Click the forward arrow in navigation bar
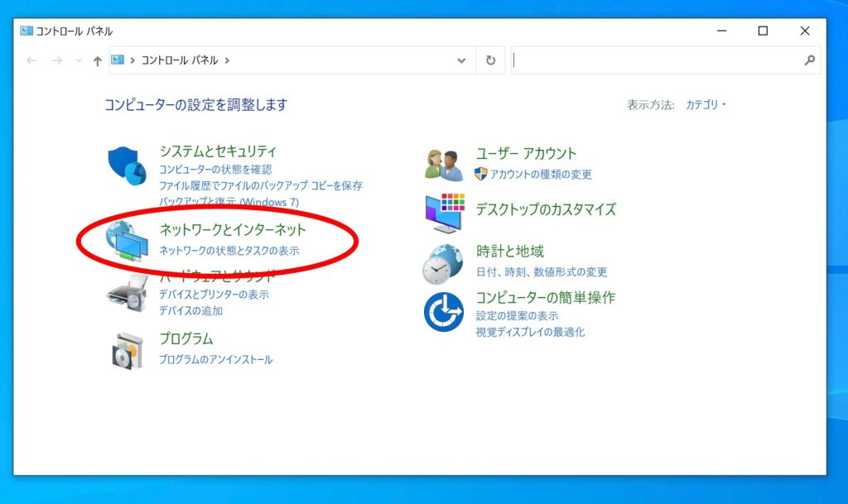Image resolution: width=848 pixels, height=504 pixels. coord(57,60)
